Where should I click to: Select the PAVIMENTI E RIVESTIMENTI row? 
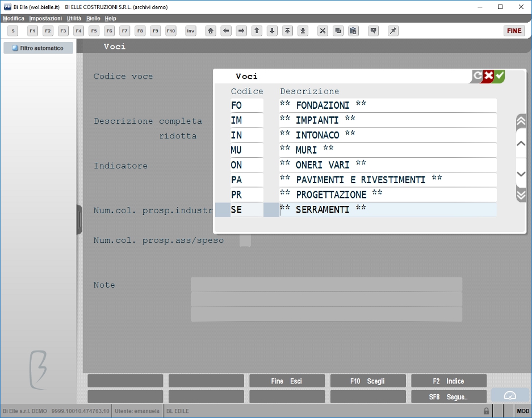(388, 180)
